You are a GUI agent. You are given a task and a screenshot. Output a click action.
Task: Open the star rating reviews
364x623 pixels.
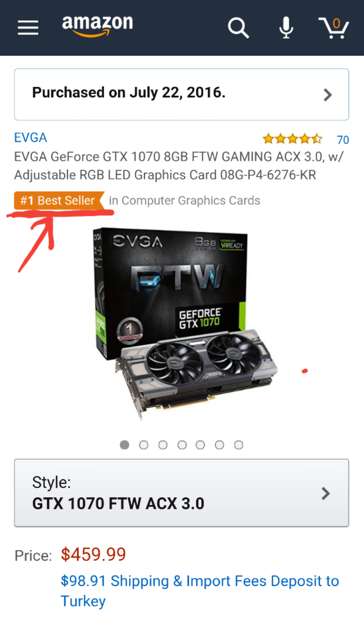pyautogui.click(x=292, y=139)
